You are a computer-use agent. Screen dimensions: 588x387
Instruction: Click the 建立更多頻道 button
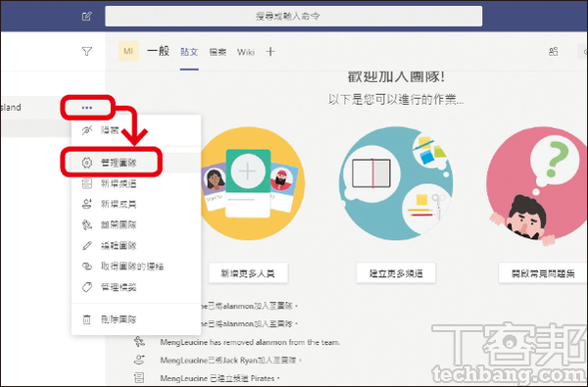(396, 273)
